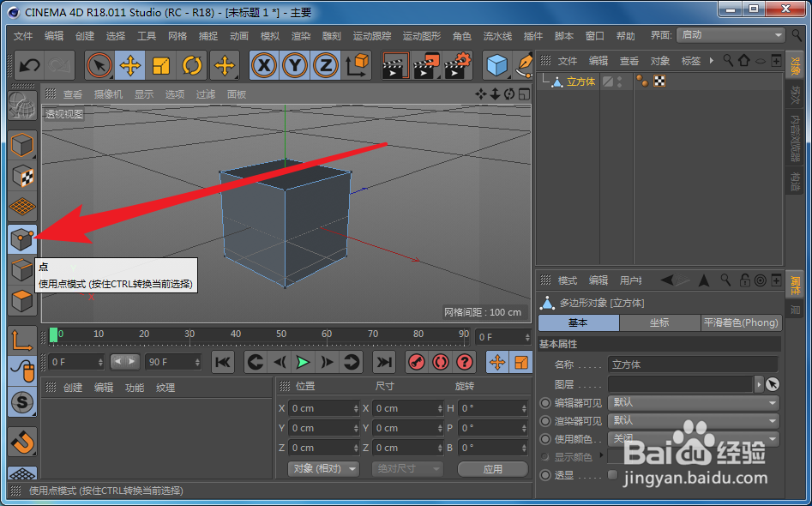Toggle the Enable Snap magnet
The height and width of the screenshot is (506, 812).
[x=22, y=442]
